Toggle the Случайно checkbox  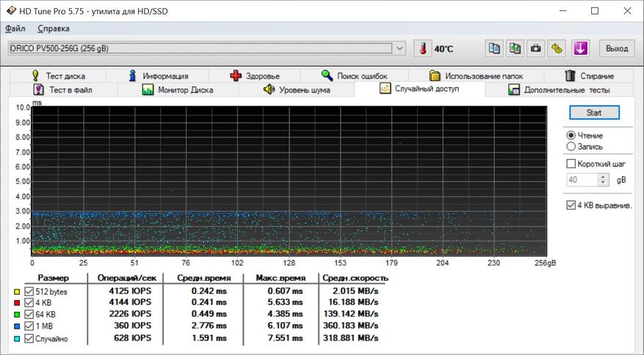click(29, 339)
